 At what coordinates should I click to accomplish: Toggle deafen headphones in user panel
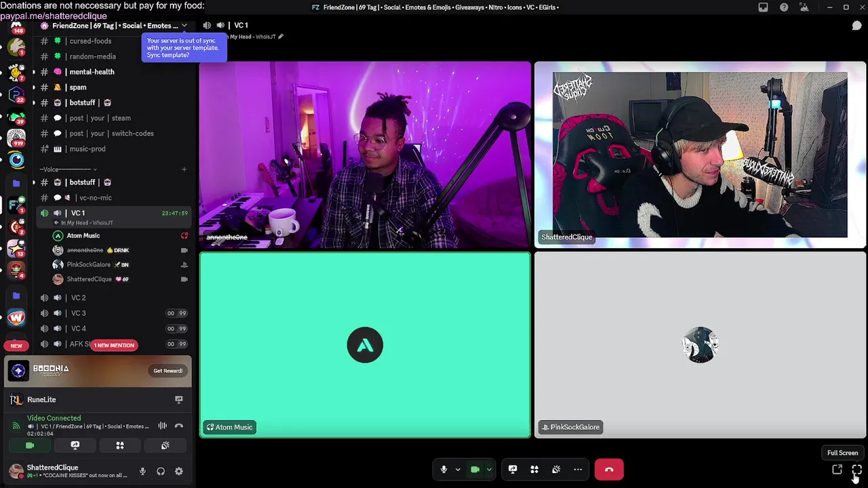coord(161,471)
